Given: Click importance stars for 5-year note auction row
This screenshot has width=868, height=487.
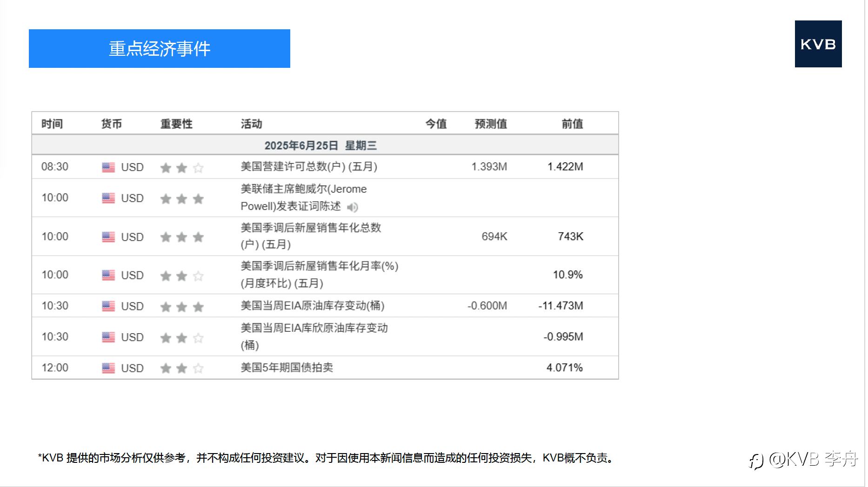Looking at the screenshot, I should (182, 369).
